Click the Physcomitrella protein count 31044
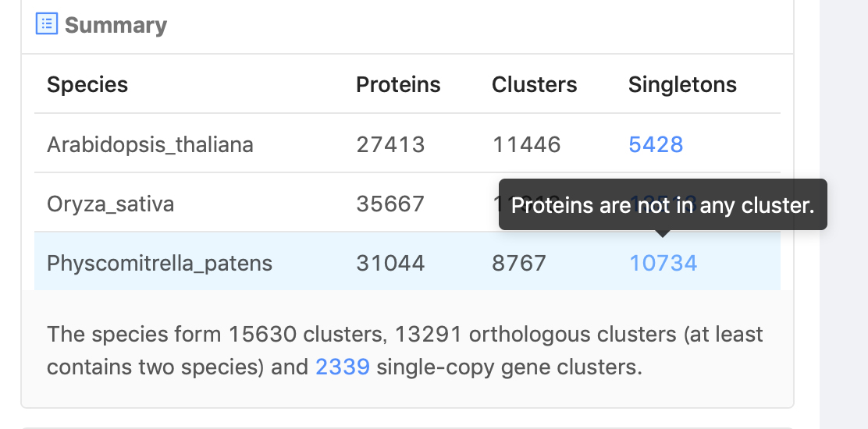Image resolution: width=868 pixels, height=429 pixels. [x=390, y=263]
